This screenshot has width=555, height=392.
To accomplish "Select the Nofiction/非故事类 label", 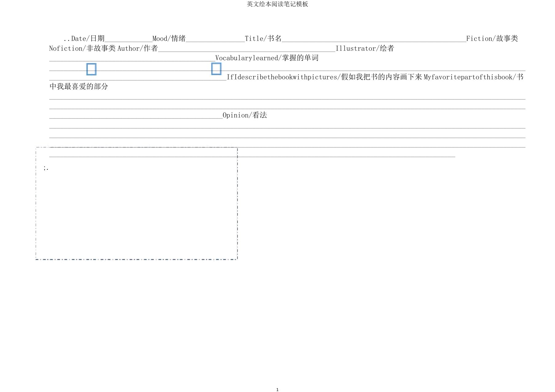I will [x=82, y=48].
